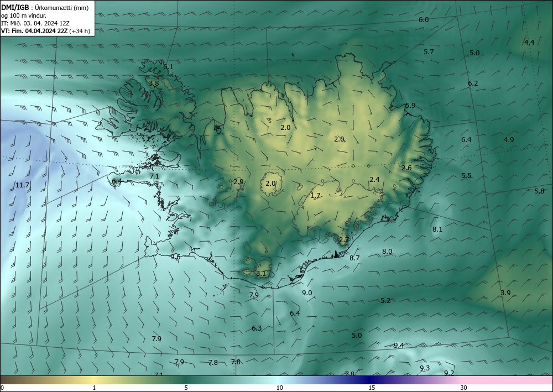553x392 pixels.
Task: Click the 'og 100 m vindur.' subtitle line
Action: [24, 15]
